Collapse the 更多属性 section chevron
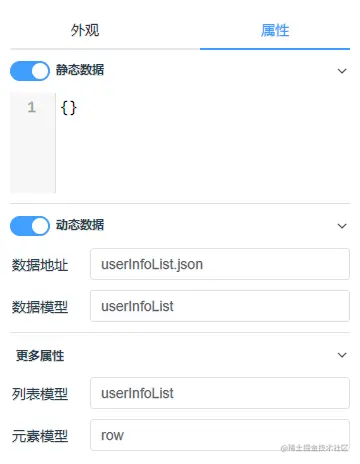The width and height of the screenshot is (360, 464). 342,355
